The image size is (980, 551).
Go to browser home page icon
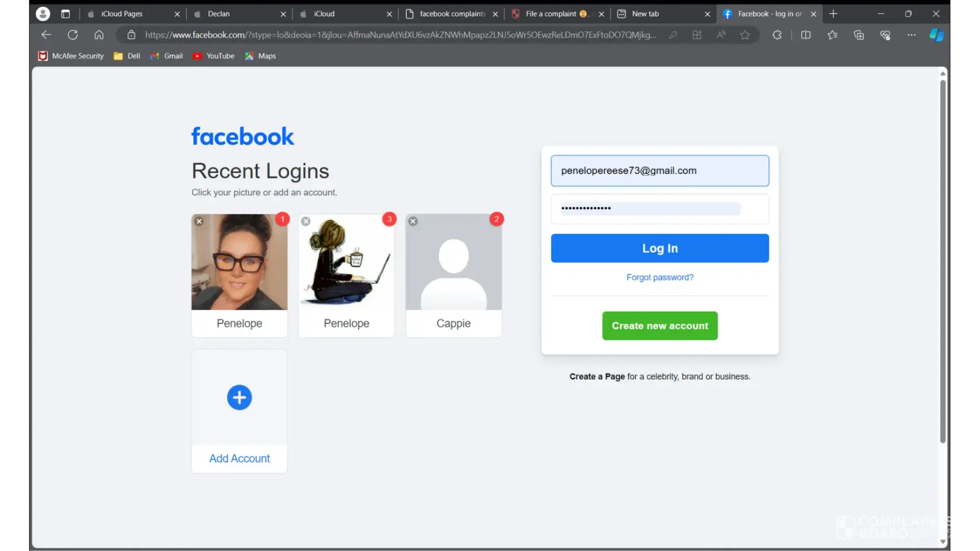pos(99,35)
